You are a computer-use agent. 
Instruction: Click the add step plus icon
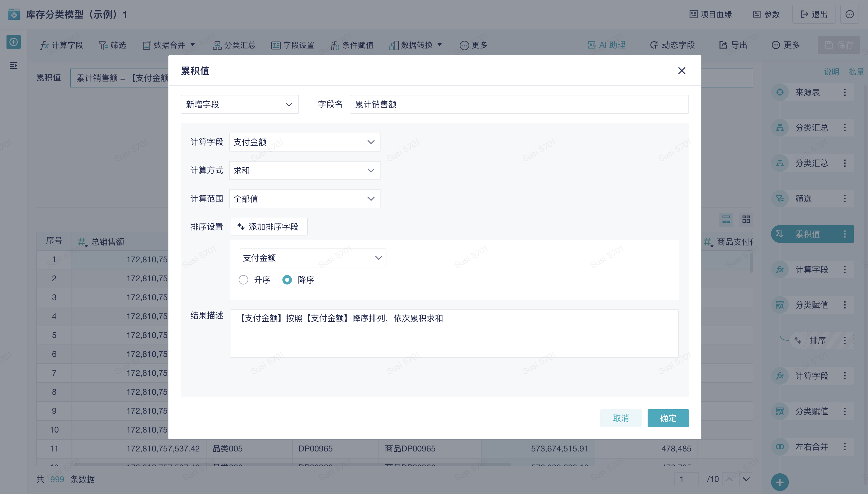[x=779, y=482]
